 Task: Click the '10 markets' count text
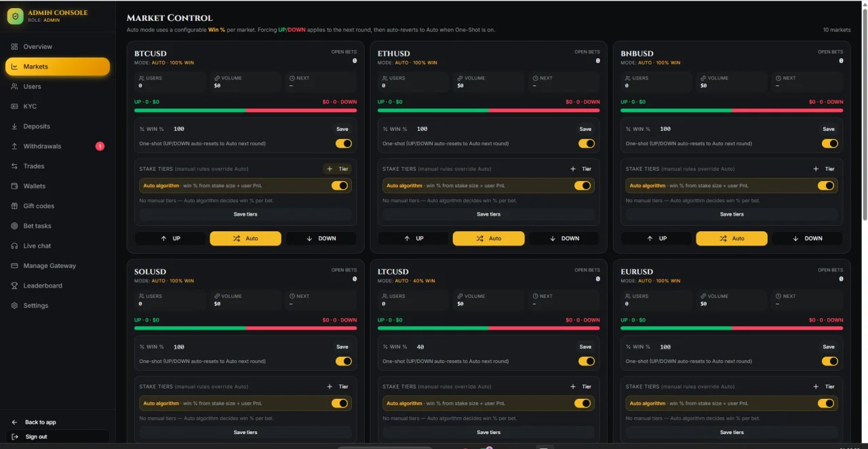837,30
